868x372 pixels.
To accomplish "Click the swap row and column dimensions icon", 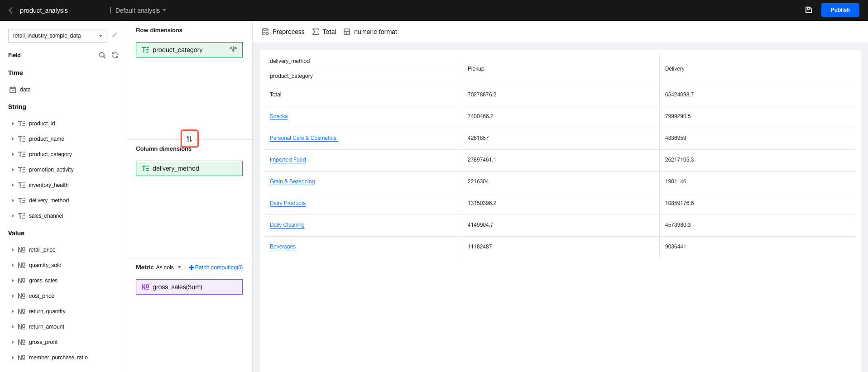I will point(189,139).
